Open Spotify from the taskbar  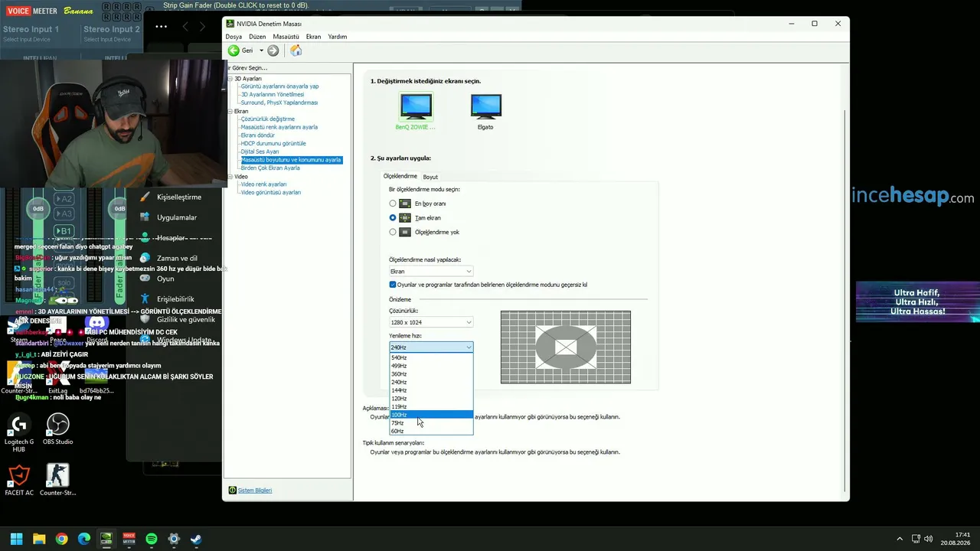tap(152, 539)
